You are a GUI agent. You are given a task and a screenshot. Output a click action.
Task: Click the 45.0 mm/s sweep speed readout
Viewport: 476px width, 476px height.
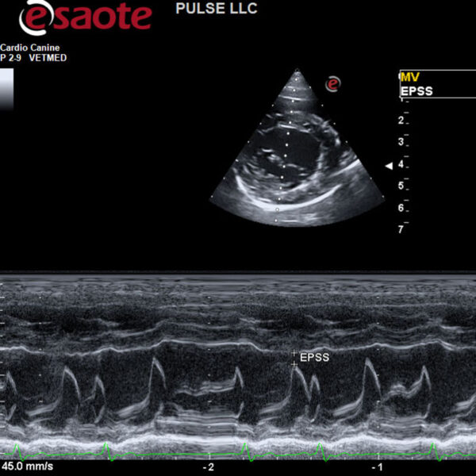[x=28, y=466]
